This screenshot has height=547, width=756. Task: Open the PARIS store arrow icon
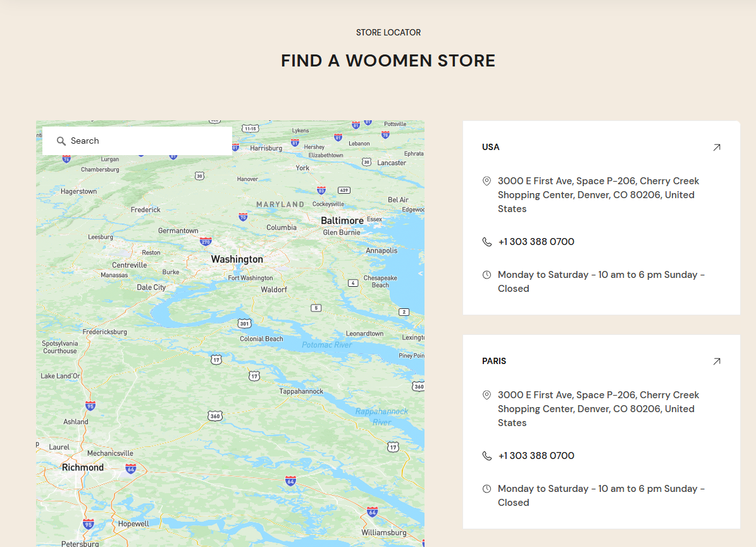click(x=716, y=362)
